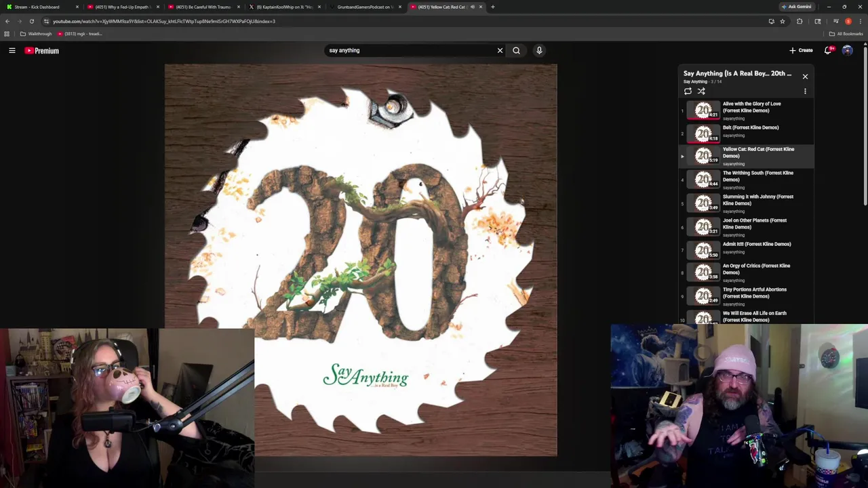Select 'Yellow Cat: Red Cat' playlist entry

point(746,156)
